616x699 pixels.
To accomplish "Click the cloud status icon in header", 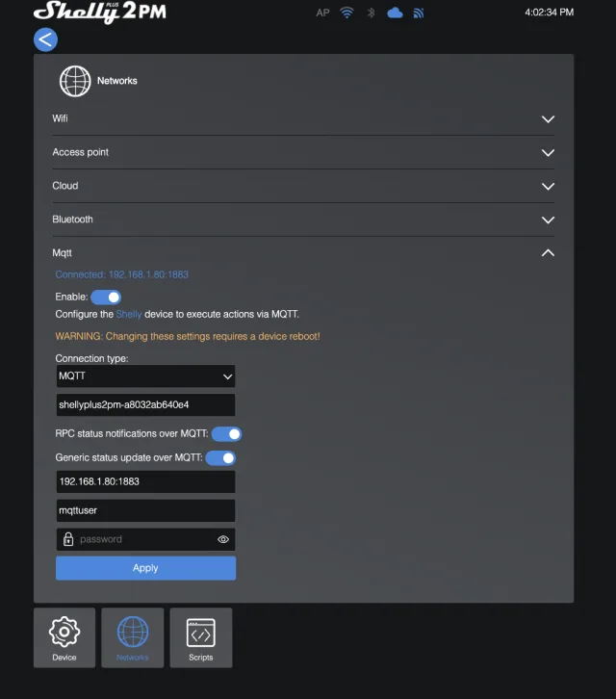I will click(x=395, y=13).
